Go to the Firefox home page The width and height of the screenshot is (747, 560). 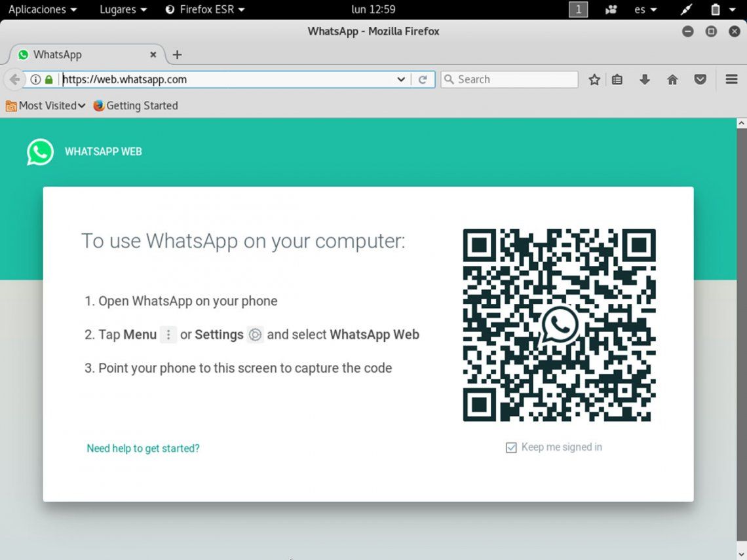(672, 79)
